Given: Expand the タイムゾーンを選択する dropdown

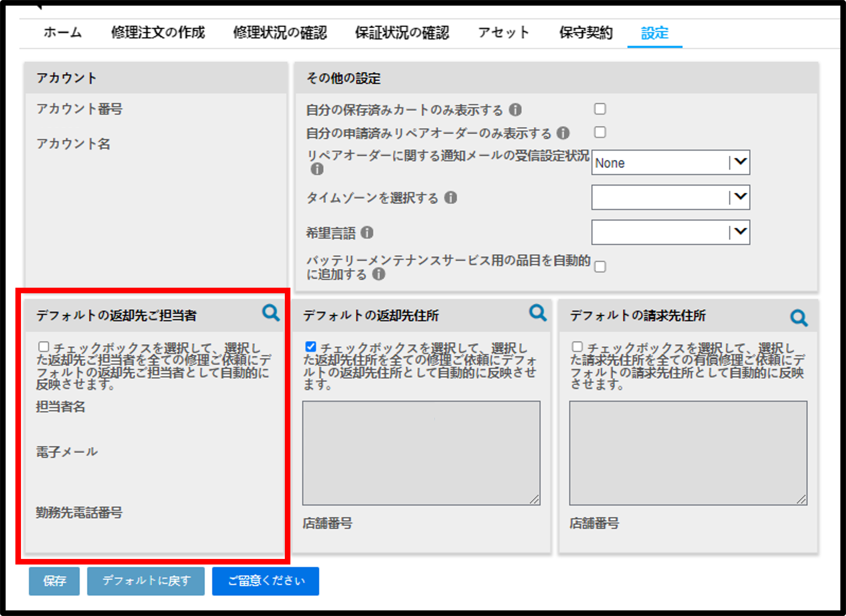Looking at the screenshot, I should pos(671,197).
